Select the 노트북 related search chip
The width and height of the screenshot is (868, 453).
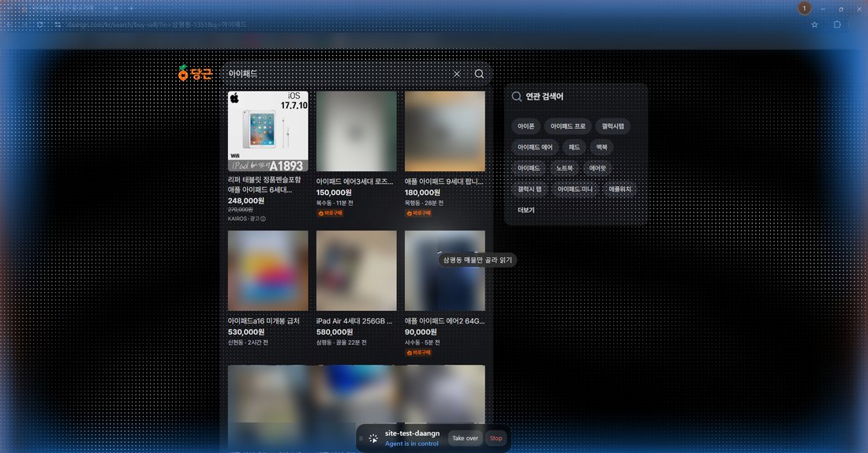(x=564, y=168)
